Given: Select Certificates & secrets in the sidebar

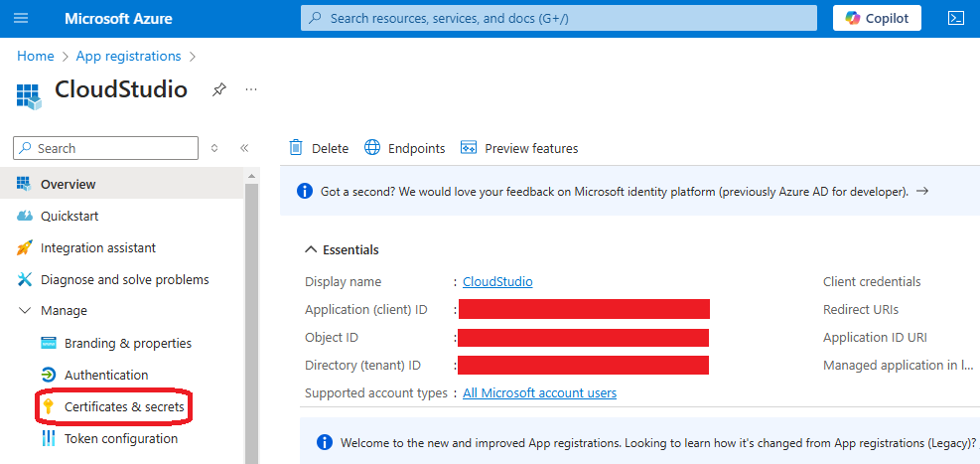Looking at the screenshot, I should pos(123,406).
